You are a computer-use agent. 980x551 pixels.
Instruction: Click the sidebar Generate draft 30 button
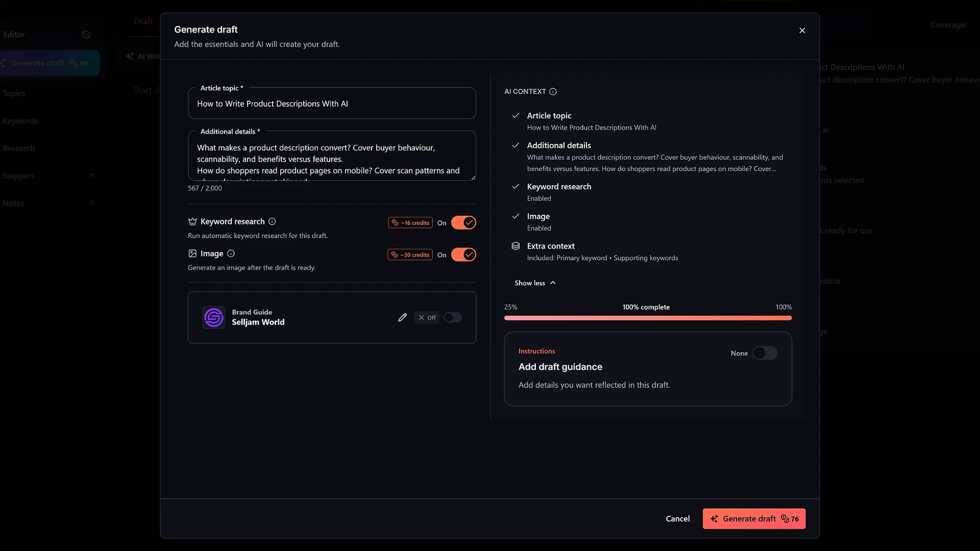[x=50, y=63]
